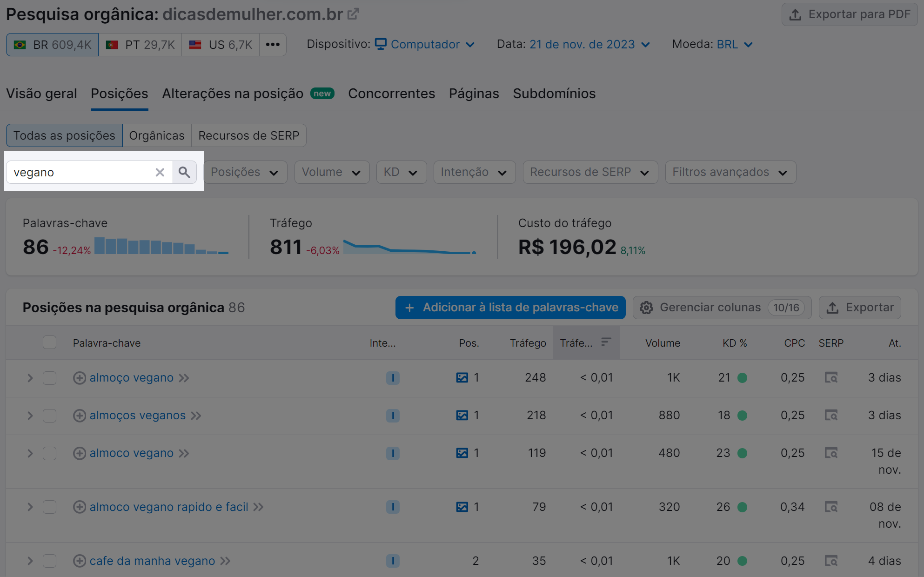
Task: Open Posições filter dropdown
Action: click(x=245, y=172)
